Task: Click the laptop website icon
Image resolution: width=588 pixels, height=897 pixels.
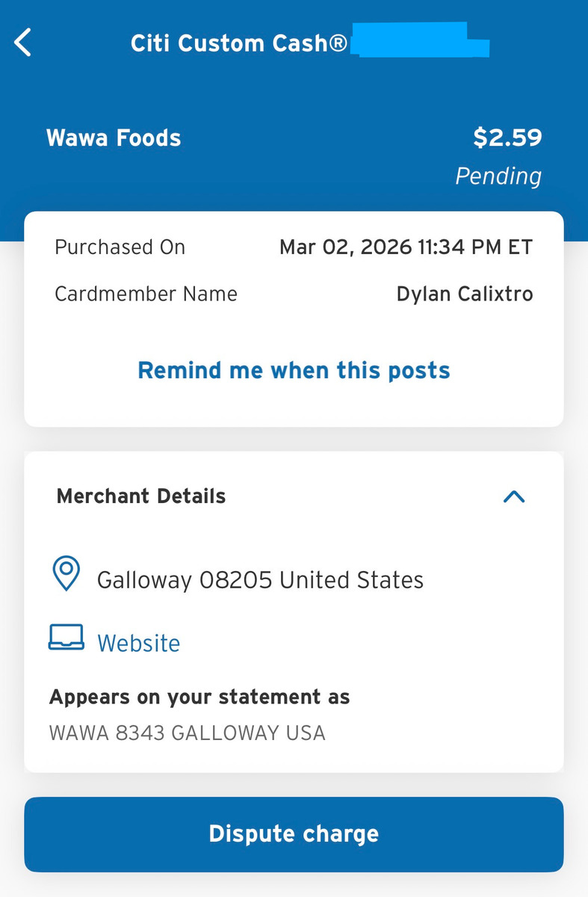Action: pyautogui.click(x=66, y=638)
